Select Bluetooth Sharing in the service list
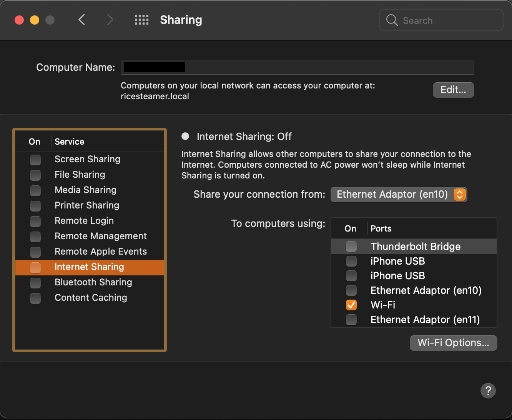The image size is (512, 420). click(x=93, y=282)
